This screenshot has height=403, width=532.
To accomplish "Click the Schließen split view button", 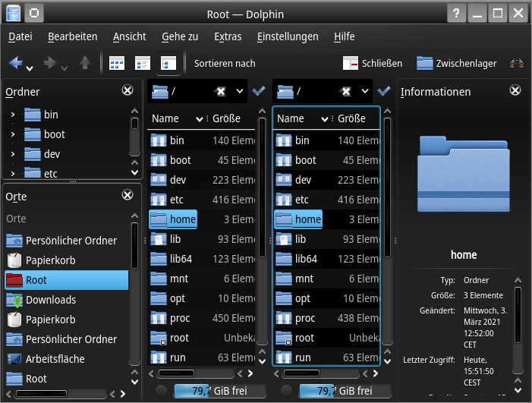I will tap(373, 63).
